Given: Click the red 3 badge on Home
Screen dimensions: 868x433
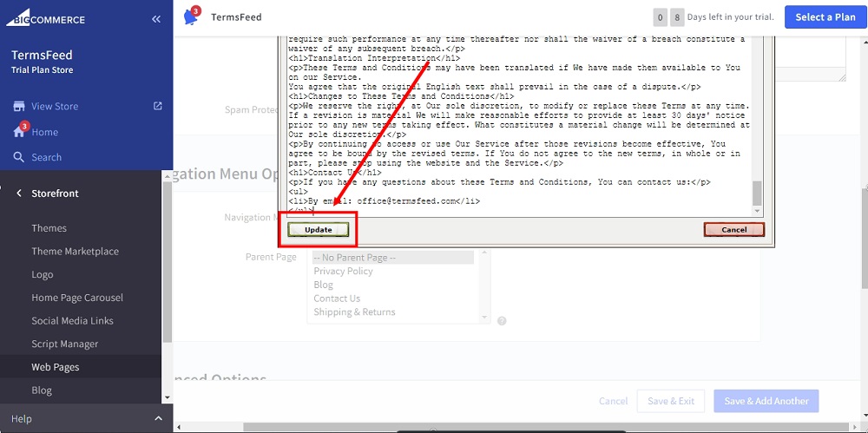Looking at the screenshot, I should [23, 126].
